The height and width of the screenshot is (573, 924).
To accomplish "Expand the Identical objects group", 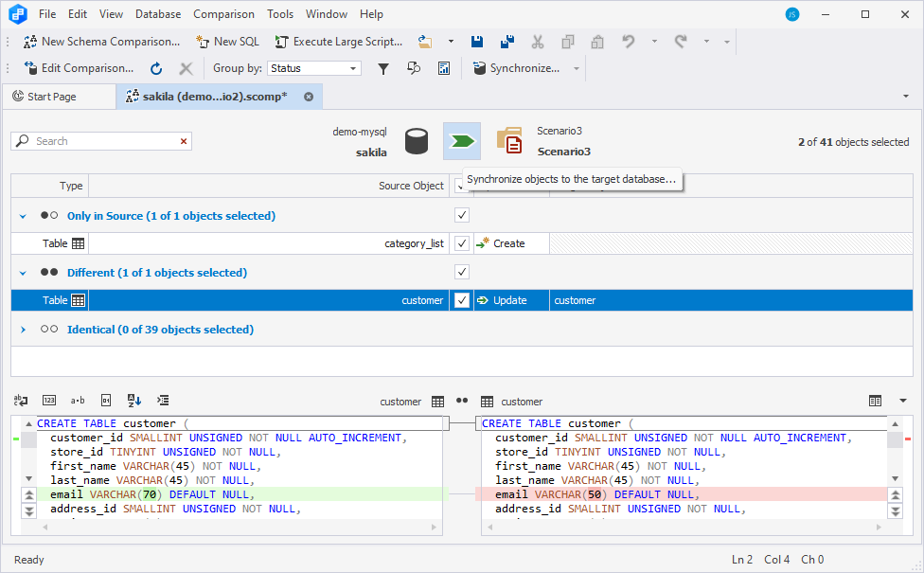I will click(23, 330).
